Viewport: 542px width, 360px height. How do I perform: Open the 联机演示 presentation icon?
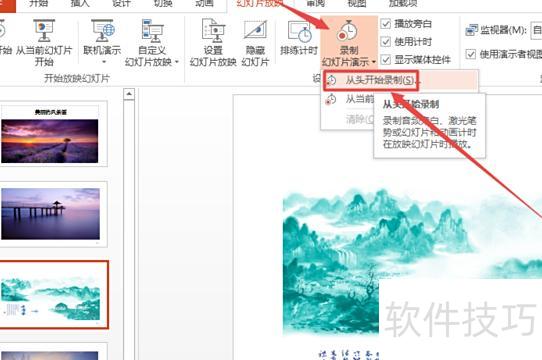[x=103, y=30]
